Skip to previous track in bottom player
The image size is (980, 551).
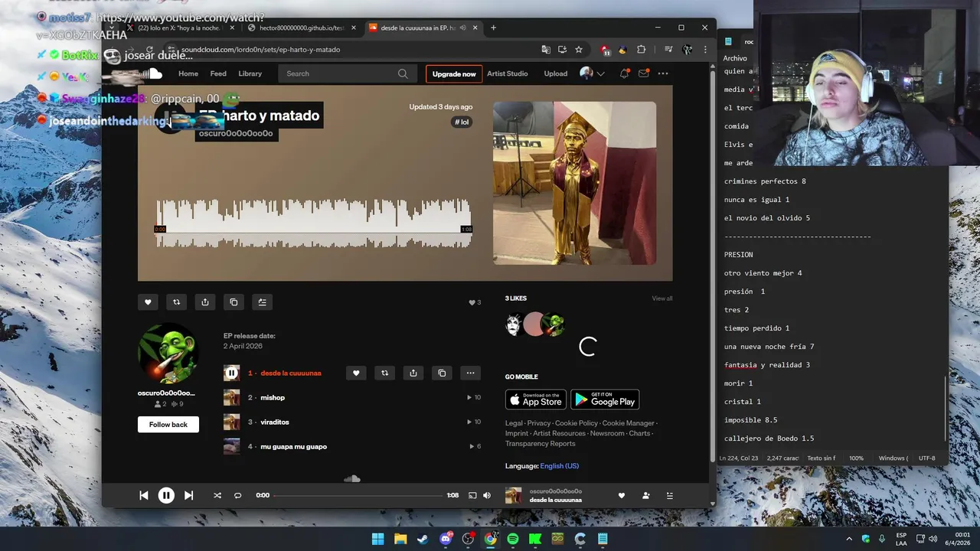point(143,495)
